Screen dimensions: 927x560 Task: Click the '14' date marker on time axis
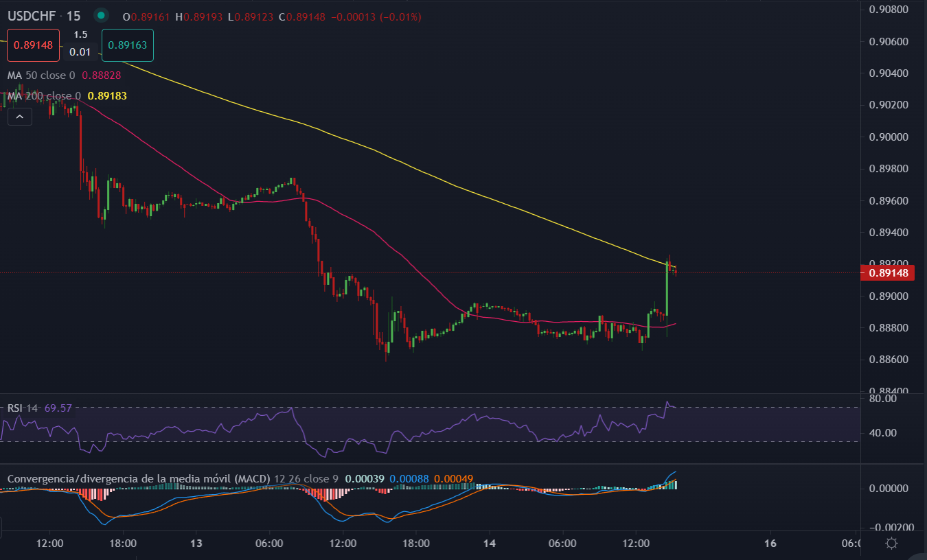pyautogui.click(x=489, y=544)
